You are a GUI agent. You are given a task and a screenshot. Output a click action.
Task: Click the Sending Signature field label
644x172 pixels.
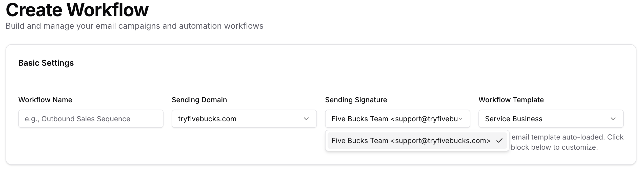356,100
